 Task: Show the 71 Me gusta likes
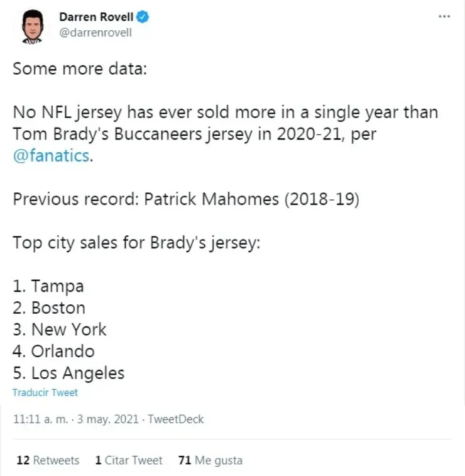(211, 460)
